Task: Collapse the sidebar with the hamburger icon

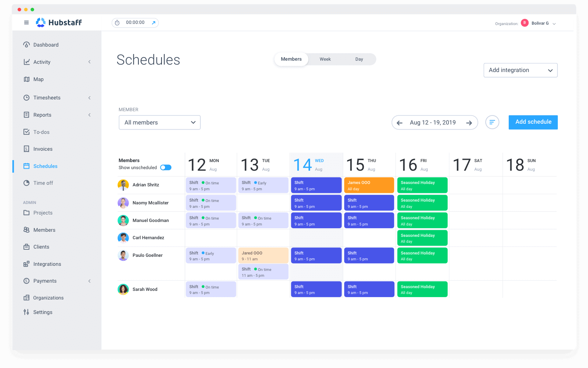Action: point(26,22)
